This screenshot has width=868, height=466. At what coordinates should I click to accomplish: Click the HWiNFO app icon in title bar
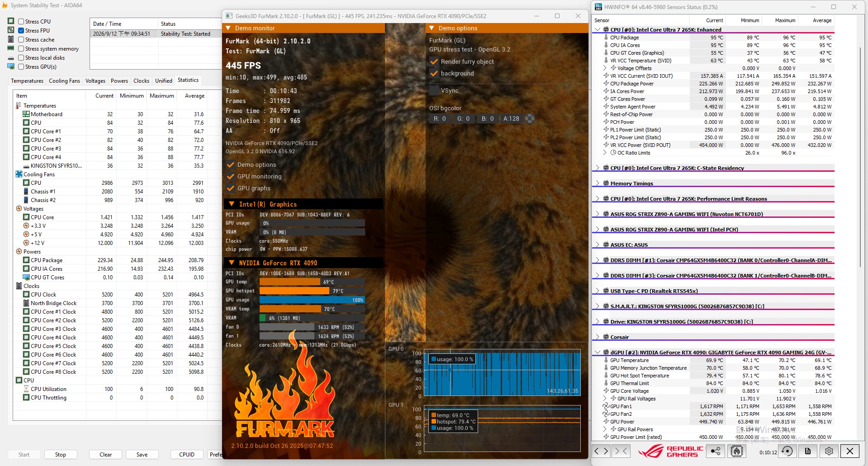click(598, 7)
